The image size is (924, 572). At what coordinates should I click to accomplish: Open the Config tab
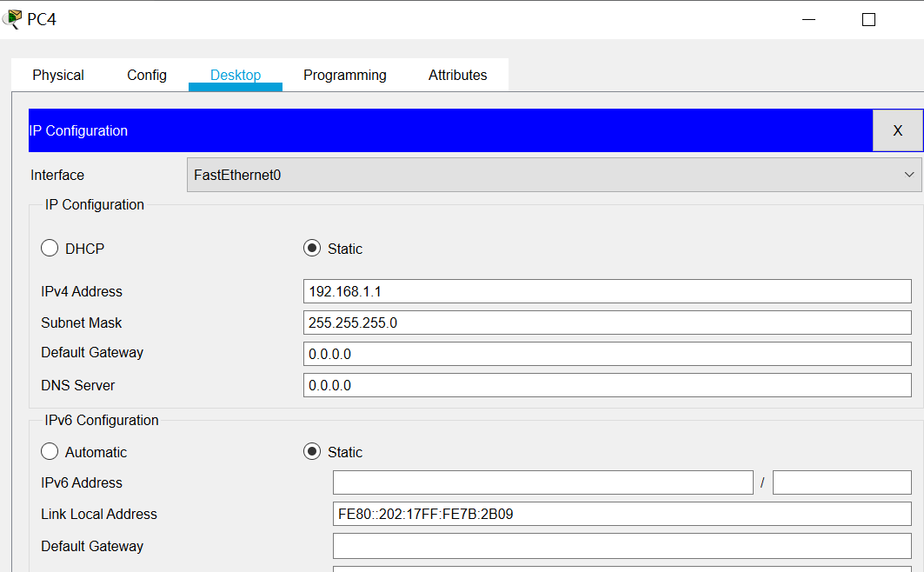146,75
